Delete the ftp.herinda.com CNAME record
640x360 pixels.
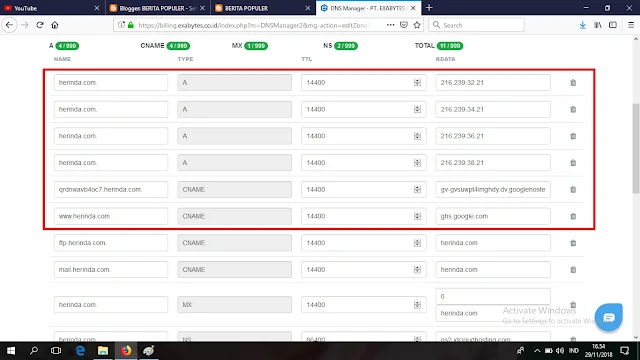(x=573, y=243)
